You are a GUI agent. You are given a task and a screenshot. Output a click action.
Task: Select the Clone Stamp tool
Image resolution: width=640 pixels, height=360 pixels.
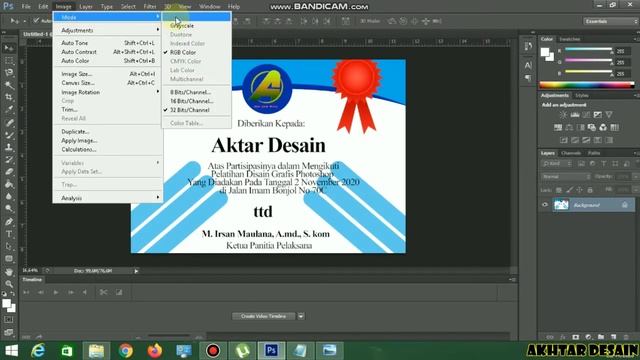[x=9, y=147]
